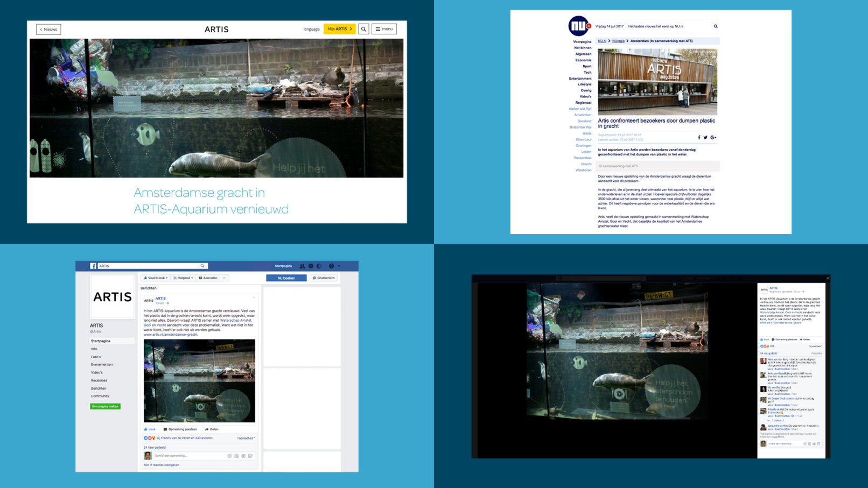868x488 pixels.
Task: Open Facebook friend requests icon
Action: 302,266
